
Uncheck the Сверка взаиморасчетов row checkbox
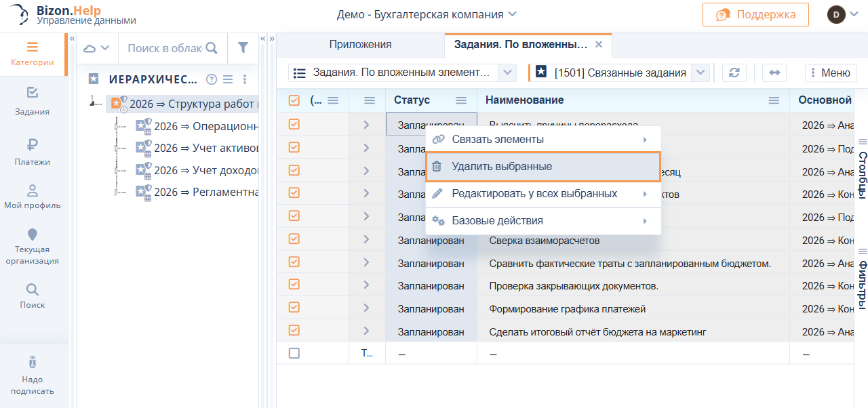(294, 239)
